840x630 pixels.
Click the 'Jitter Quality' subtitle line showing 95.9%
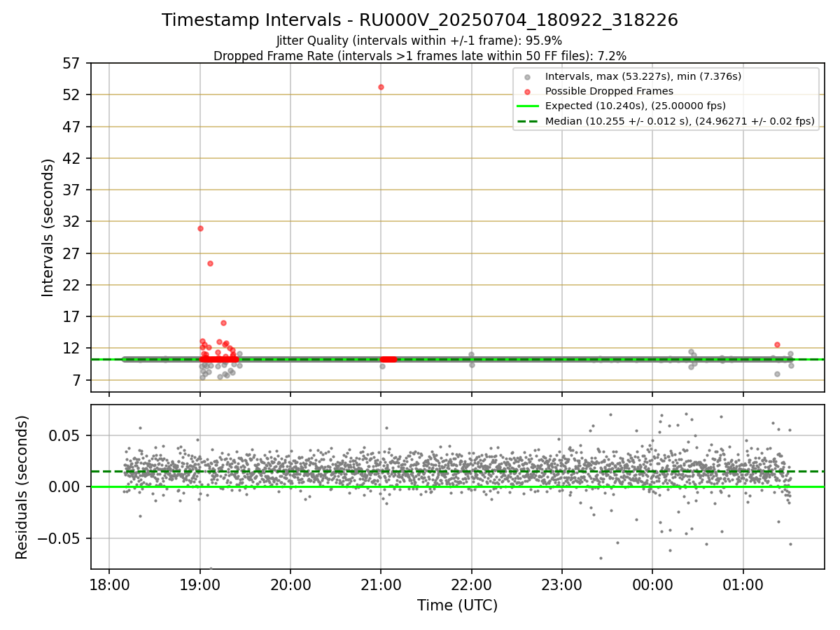coord(419,41)
